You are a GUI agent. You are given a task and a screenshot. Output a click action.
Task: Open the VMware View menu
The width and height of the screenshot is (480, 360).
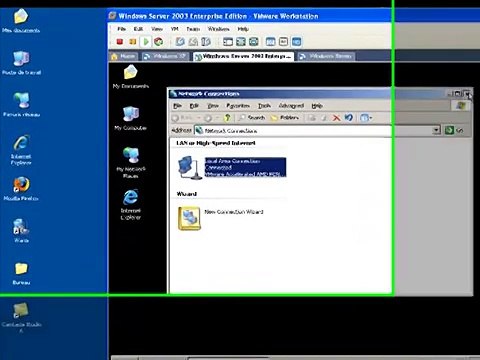pyautogui.click(x=157, y=29)
